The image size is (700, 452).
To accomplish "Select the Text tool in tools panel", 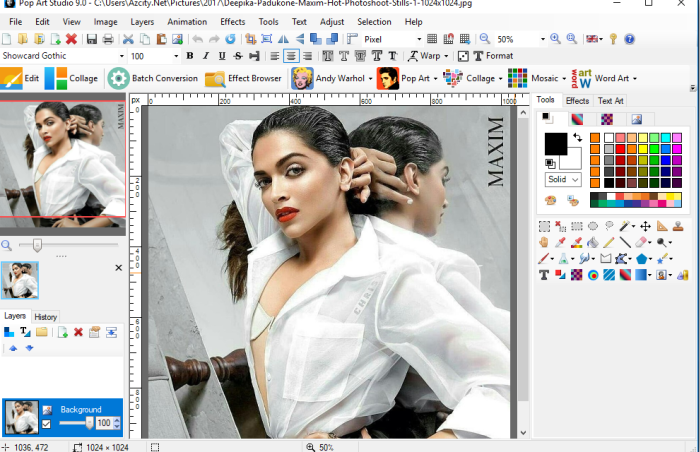I will point(544,275).
